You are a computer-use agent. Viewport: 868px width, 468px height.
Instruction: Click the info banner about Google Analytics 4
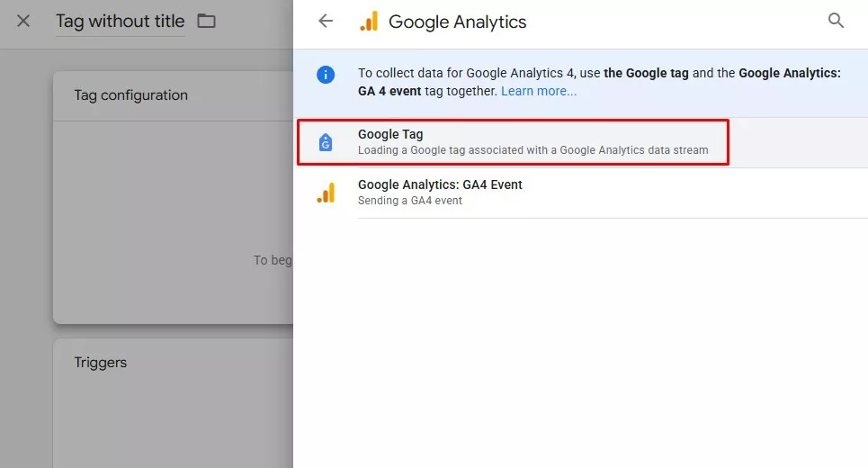coord(580,83)
